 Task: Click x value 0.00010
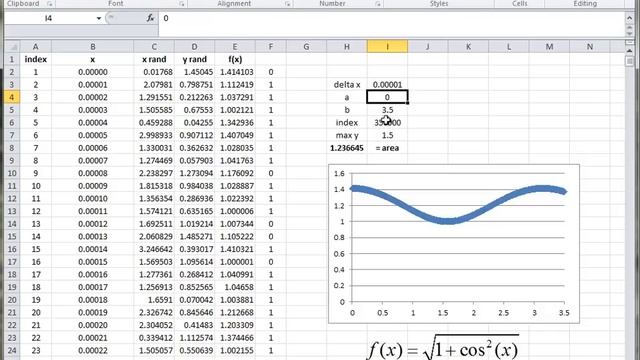pyautogui.click(x=93, y=198)
